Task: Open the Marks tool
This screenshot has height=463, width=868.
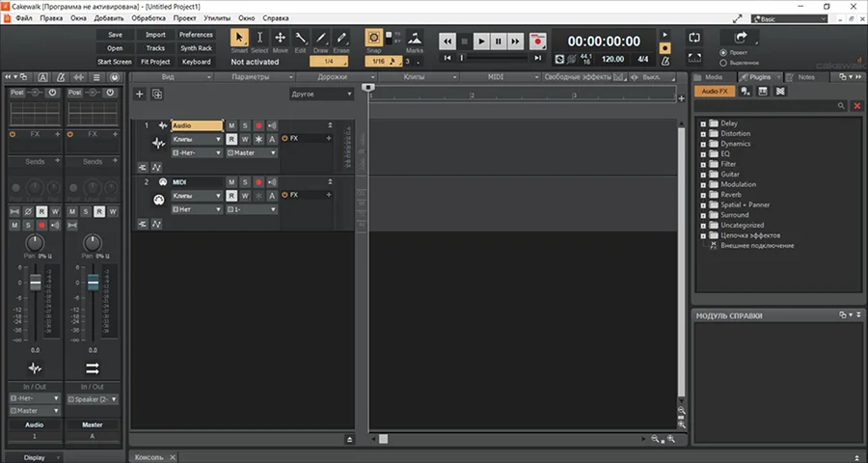Action: (x=415, y=38)
